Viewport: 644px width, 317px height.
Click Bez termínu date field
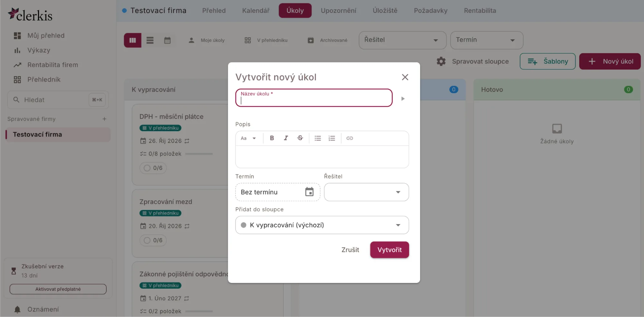point(277,192)
